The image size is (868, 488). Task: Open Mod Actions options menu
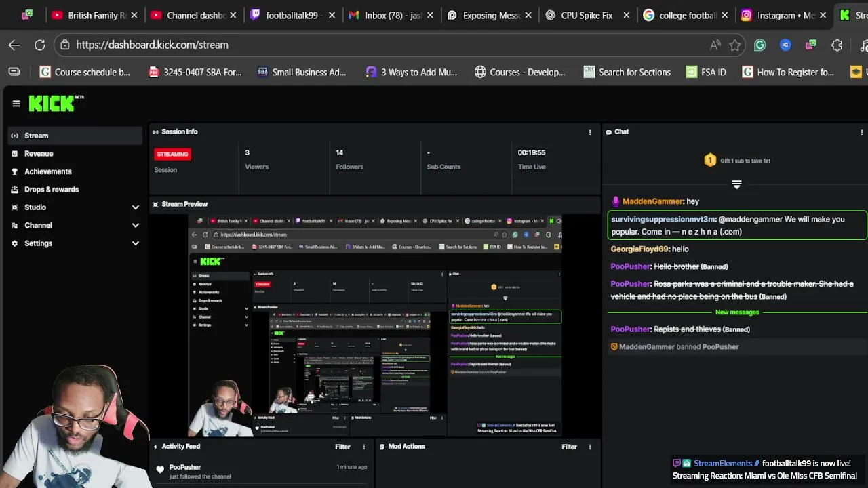590,447
